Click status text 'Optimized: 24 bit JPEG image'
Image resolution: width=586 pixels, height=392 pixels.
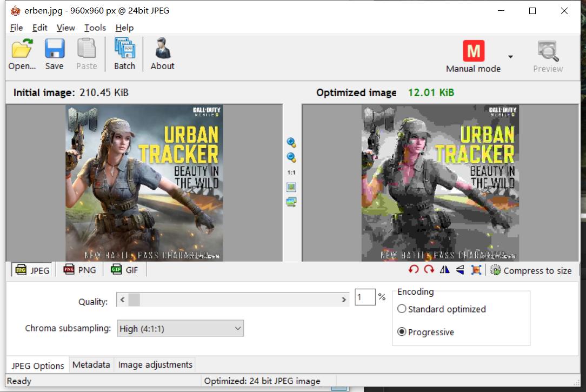pyautogui.click(x=262, y=381)
